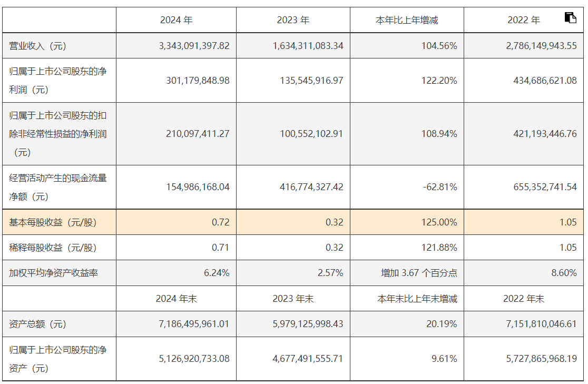
Task: Click the 营业收入（元） row label
Action: click(x=38, y=46)
